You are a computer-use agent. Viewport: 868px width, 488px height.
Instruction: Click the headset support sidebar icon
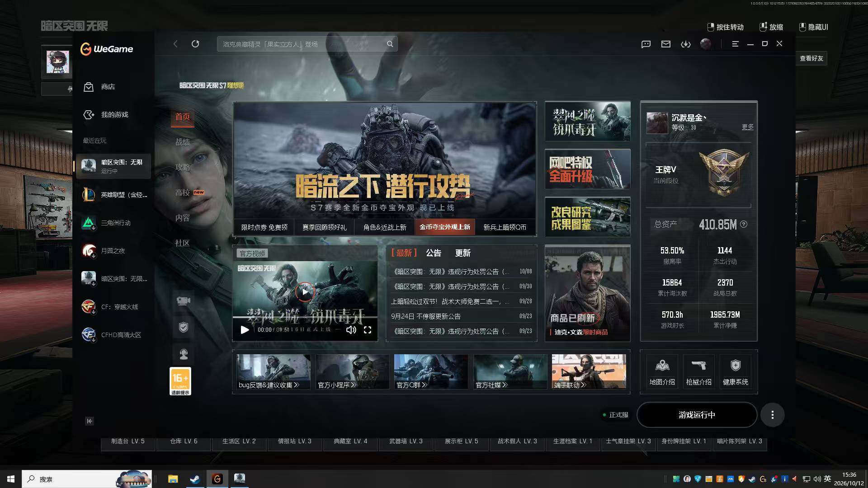click(183, 354)
